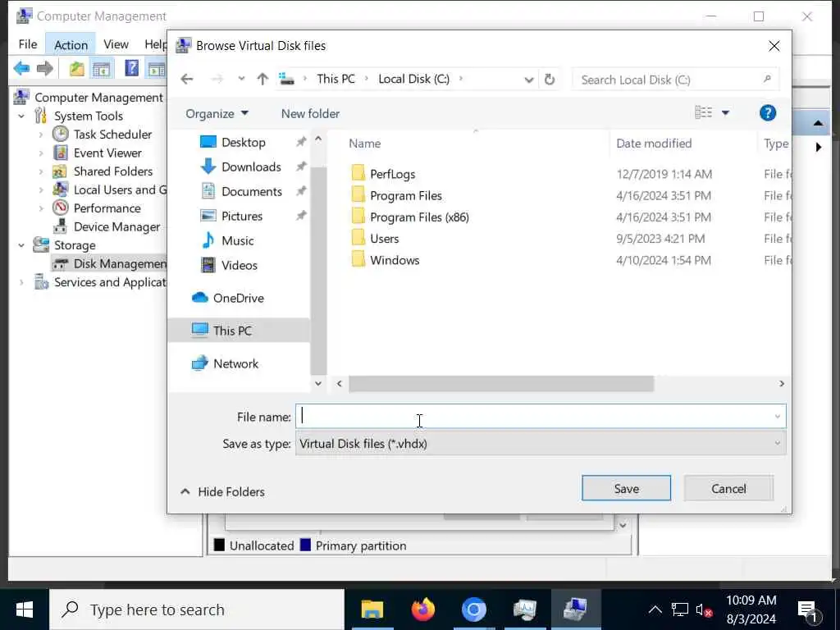Select Event Viewer in the tree

pyautogui.click(x=107, y=153)
